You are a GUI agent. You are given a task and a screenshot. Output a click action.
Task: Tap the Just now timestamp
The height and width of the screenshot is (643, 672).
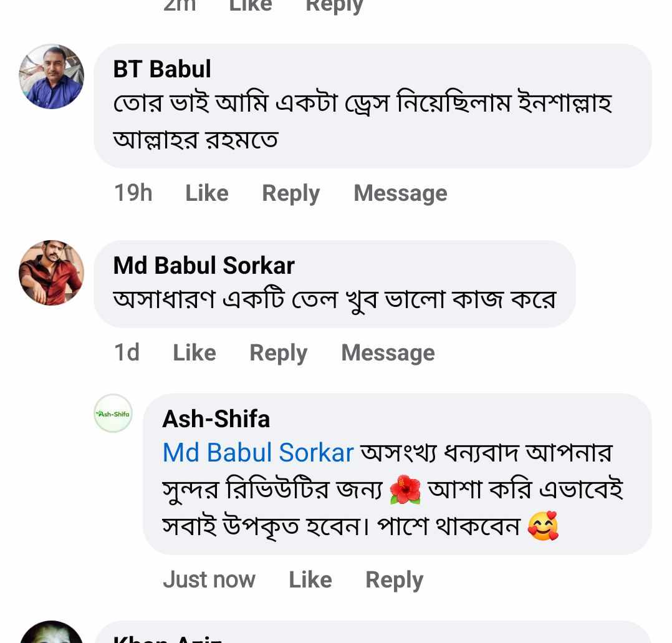pos(209,580)
